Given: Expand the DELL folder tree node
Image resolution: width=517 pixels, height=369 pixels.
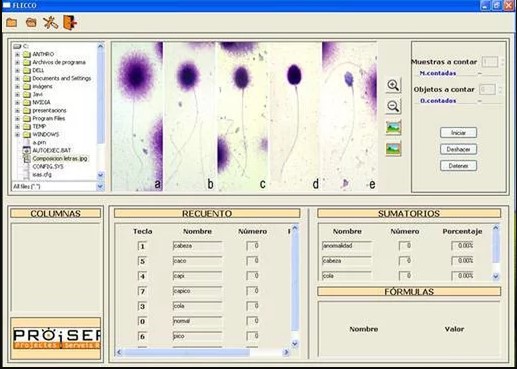Looking at the screenshot, I should [17, 70].
